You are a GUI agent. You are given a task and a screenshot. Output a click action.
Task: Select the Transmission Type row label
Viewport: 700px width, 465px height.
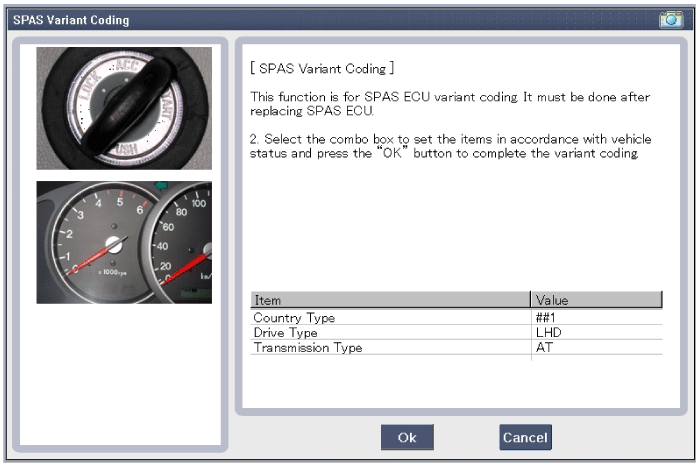[x=308, y=348]
